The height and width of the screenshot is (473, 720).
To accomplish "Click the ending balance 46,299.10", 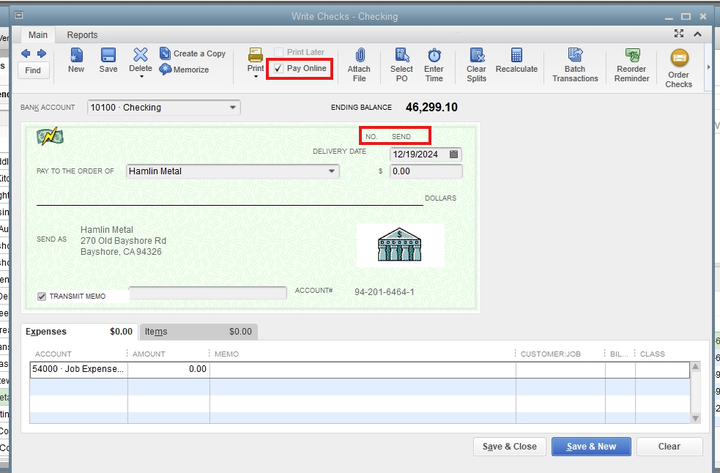I will coord(432,107).
